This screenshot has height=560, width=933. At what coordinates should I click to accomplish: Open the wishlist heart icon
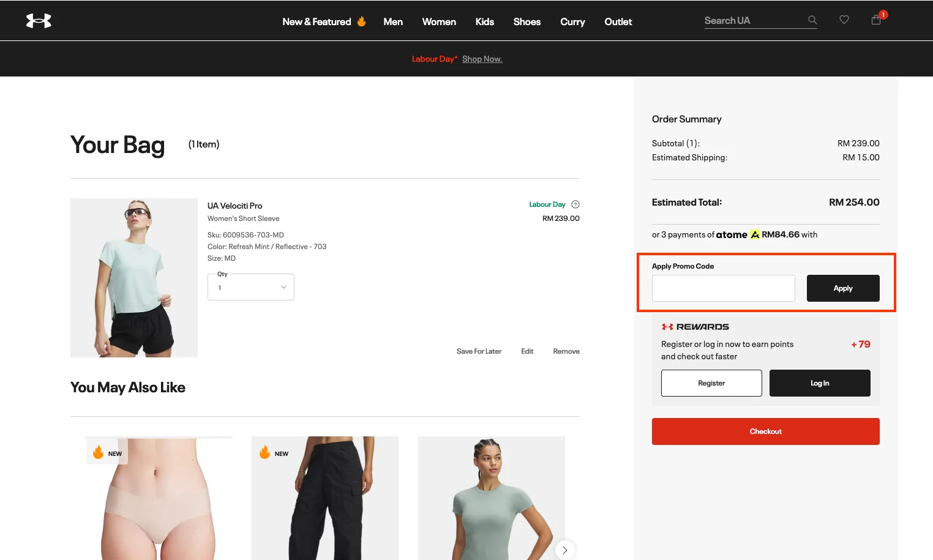click(844, 20)
